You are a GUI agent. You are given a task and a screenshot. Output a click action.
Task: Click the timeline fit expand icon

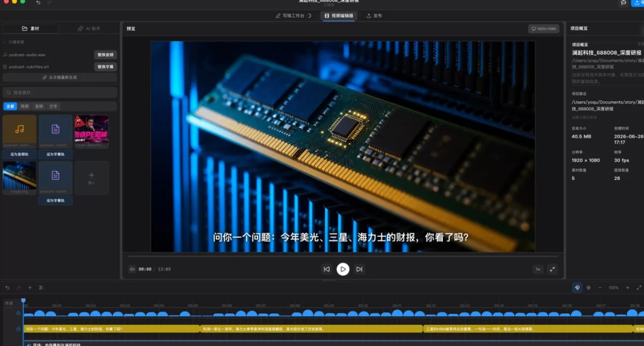pos(639,288)
